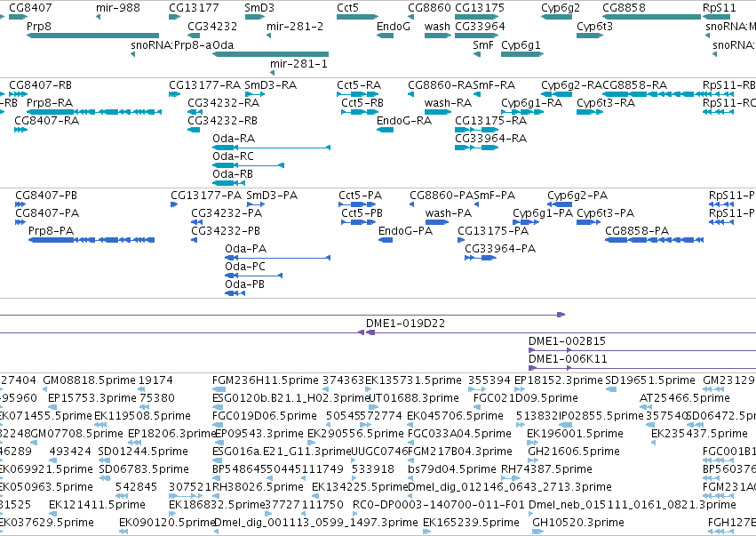Viewport: 756px width, 536px height.
Task: Select the GH21606.5prime EST feature
Action: point(533,460)
